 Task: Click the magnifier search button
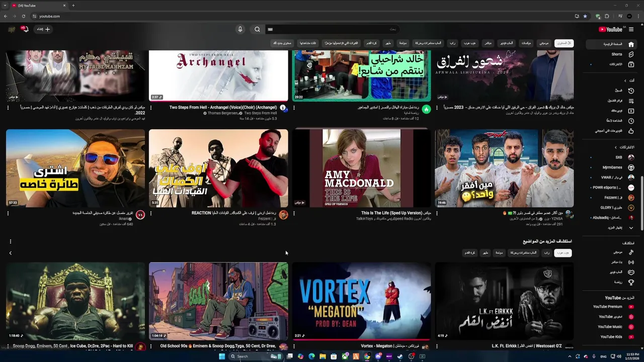[x=257, y=29]
